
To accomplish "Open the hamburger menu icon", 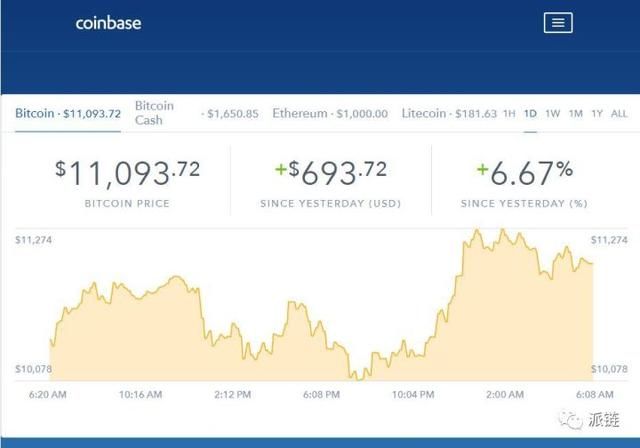I will 558,23.
